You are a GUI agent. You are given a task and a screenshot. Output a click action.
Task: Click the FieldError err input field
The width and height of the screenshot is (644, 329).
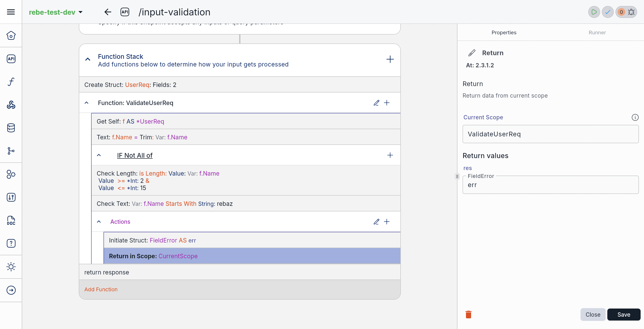[551, 185]
